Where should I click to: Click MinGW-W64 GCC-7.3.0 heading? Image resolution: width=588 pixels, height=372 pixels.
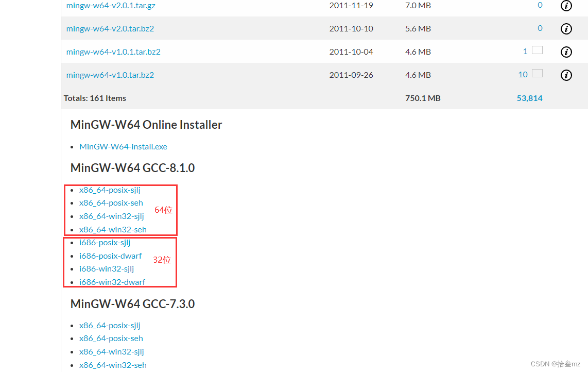click(x=132, y=303)
